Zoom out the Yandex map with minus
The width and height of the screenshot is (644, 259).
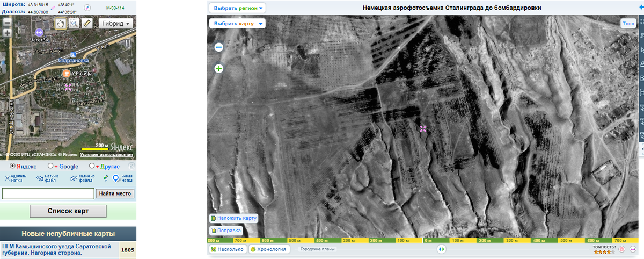click(7, 24)
